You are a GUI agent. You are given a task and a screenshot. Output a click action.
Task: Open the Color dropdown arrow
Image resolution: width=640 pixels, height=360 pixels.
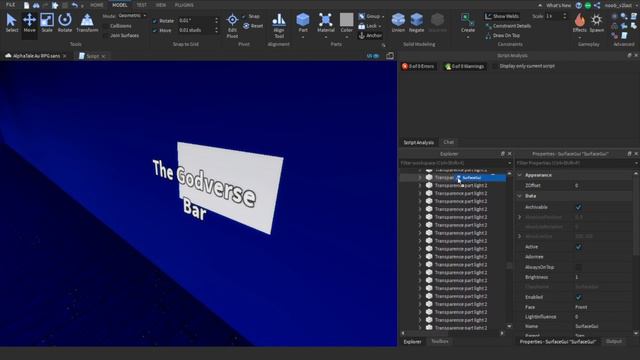[x=347, y=37]
